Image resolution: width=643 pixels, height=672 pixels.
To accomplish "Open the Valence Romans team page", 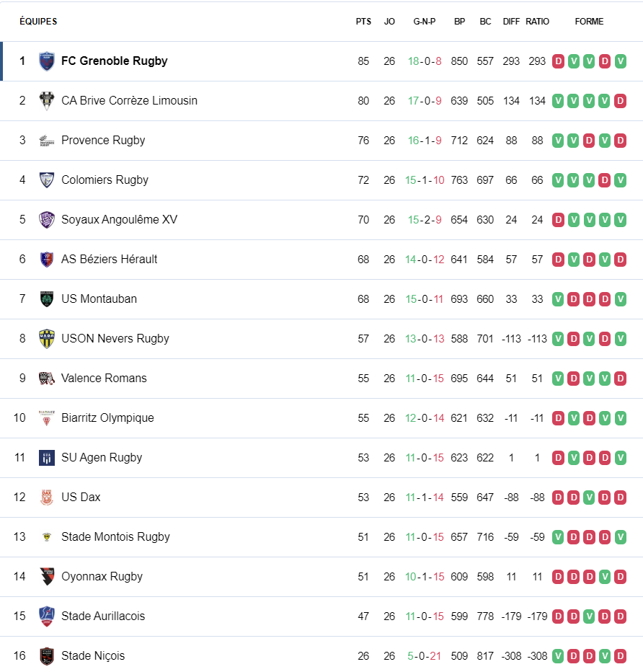I will coord(104,378).
